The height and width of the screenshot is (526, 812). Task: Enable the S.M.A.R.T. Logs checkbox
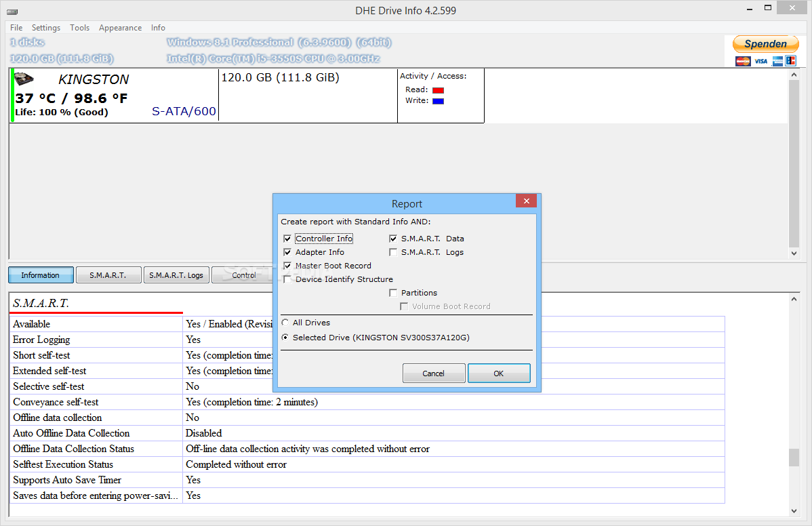(393, 252)
